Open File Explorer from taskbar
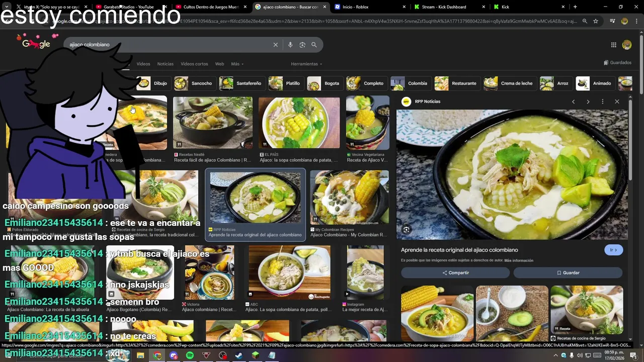 140,355
